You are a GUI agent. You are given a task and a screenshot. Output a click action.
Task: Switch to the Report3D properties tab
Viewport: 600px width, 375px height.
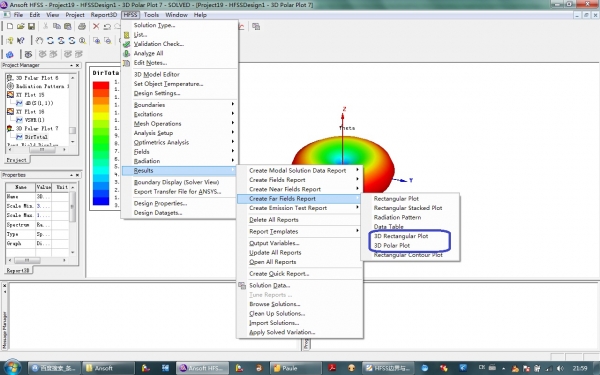point(18,271)
